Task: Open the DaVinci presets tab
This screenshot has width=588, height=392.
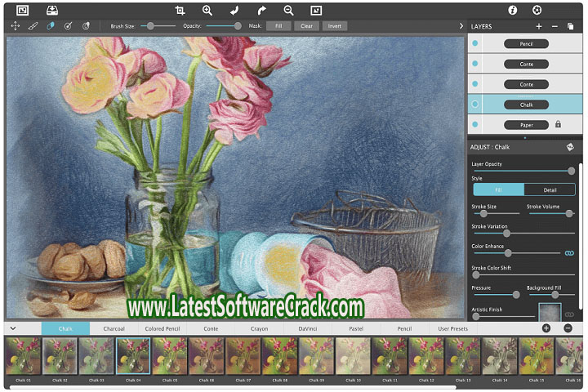Action: [x=308, y=328]
